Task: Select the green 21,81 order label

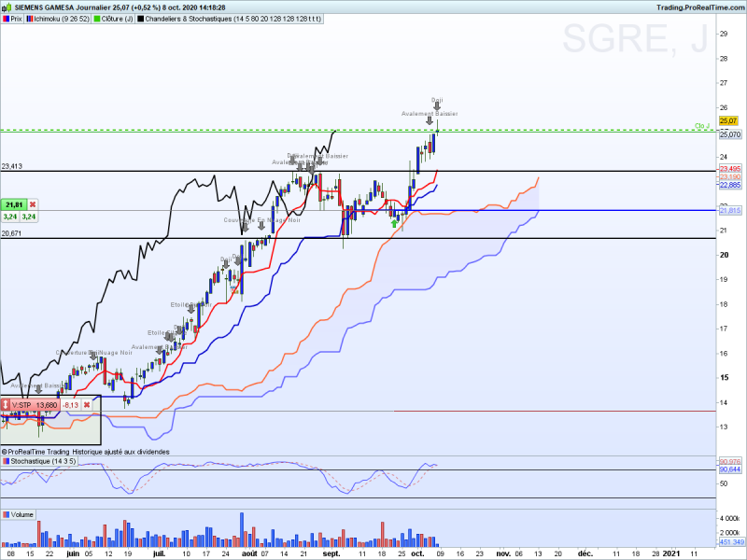Action: click(14, 204)
